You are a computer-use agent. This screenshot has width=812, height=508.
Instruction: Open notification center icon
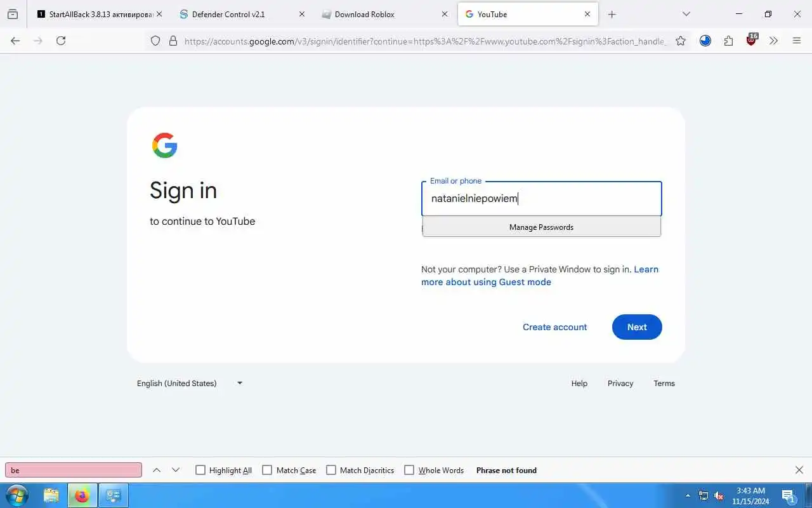click(789, 496)
